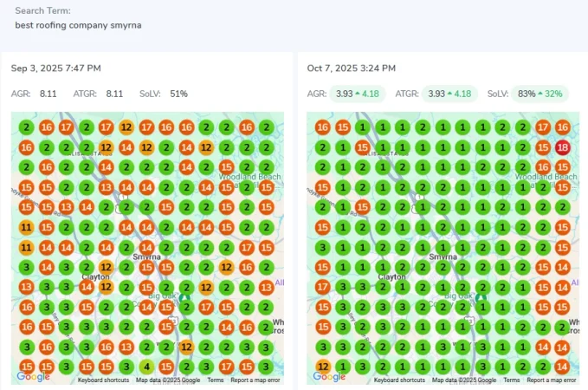Image resolution: width=588 pixels, height=390 pixels.
Task: Click the 'Search Term:' label
Action: point(42,10)
